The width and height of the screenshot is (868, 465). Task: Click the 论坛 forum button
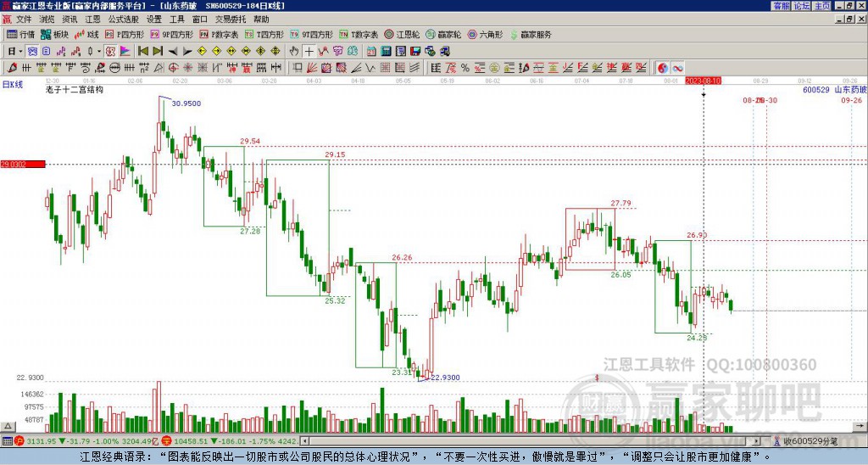pos(802,6)
